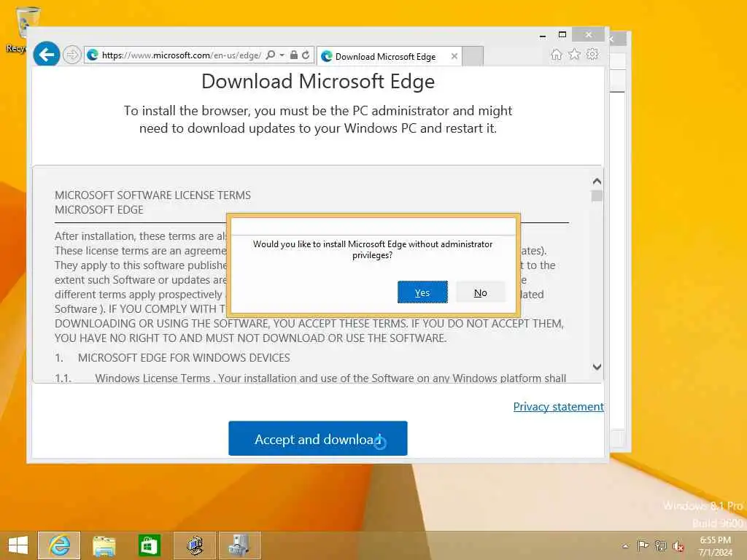Image resolution: width=747 pixels, height=560 pixels.
Task: Click the computer network taskbar icon
Action: 195,545
